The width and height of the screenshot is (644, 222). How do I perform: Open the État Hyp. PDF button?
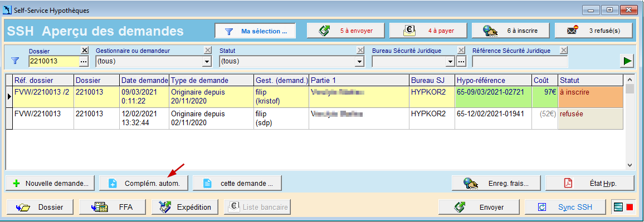click(x=590, y=184)
